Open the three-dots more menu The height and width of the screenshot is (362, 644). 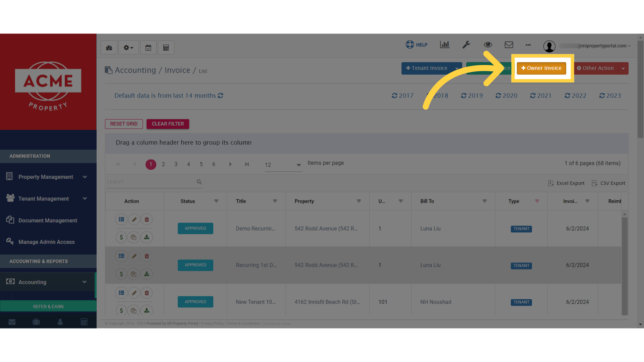click(x=528, y=45)
